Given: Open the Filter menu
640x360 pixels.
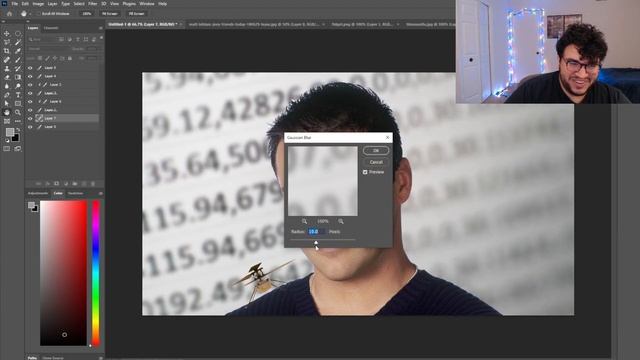Looking at the screenshot, I should pos(93,4).
